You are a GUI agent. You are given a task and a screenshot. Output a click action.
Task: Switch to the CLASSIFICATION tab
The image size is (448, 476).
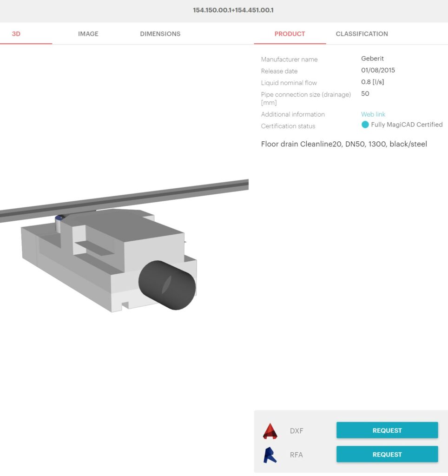pos(362,33)
